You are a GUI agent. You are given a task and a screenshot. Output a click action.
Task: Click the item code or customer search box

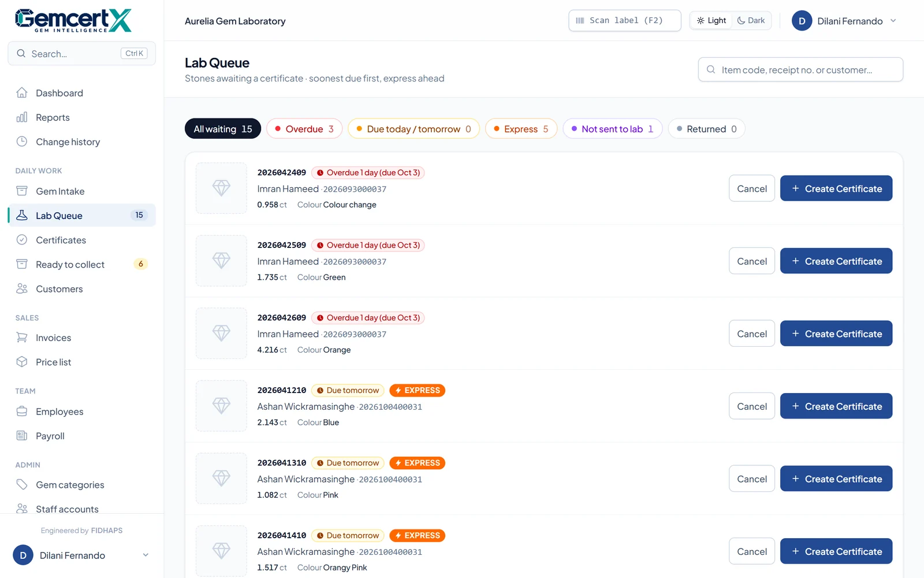[800, 69]
